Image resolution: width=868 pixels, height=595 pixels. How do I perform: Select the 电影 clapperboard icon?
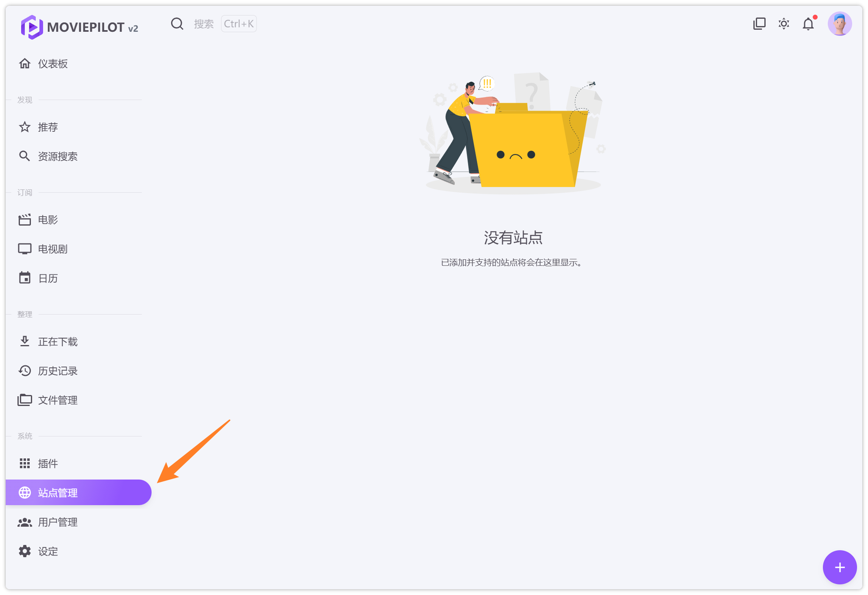click(25, 220)
